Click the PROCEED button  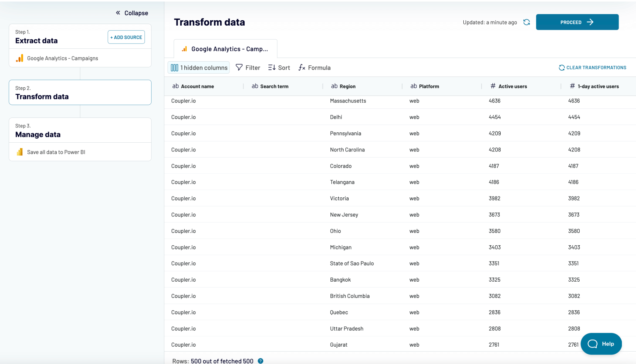point(577,22)
